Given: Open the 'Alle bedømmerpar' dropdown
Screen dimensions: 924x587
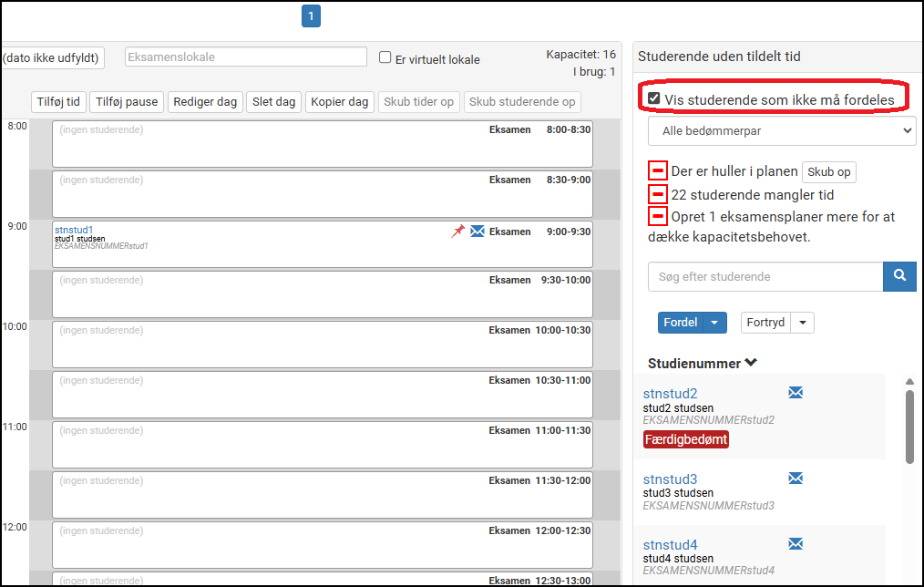Looking at the screenshot, I should (x=781, y=131).
